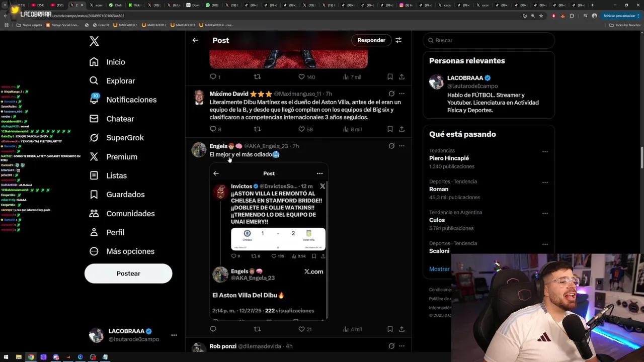Open Notificaciones in the sidebar

[x=123, y=100]
